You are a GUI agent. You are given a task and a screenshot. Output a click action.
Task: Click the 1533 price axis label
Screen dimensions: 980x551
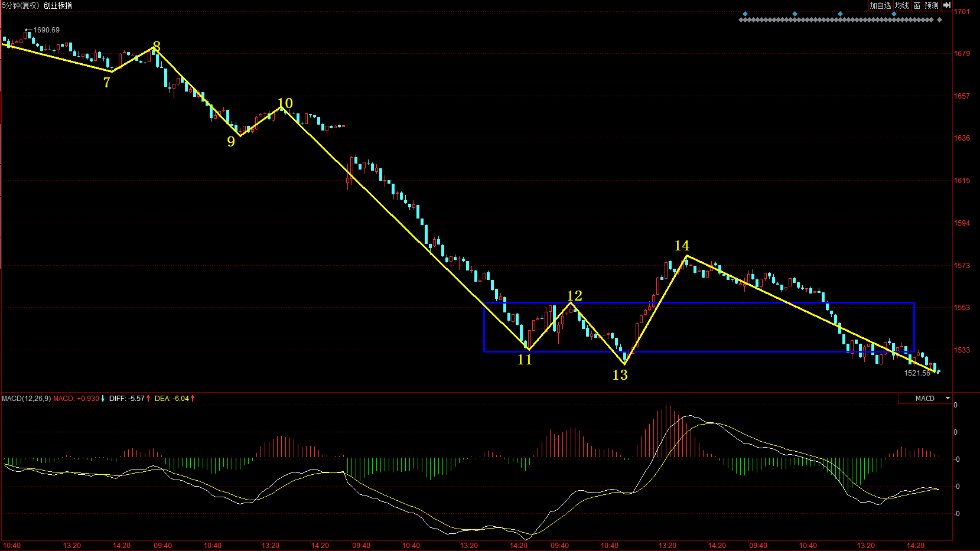coord(962,350)
